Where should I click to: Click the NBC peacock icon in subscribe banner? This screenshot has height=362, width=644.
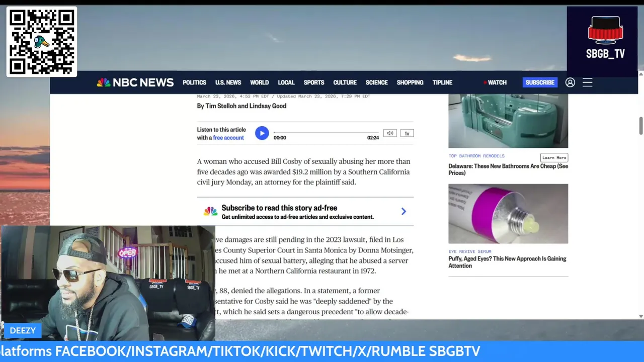tap(210, 212)
